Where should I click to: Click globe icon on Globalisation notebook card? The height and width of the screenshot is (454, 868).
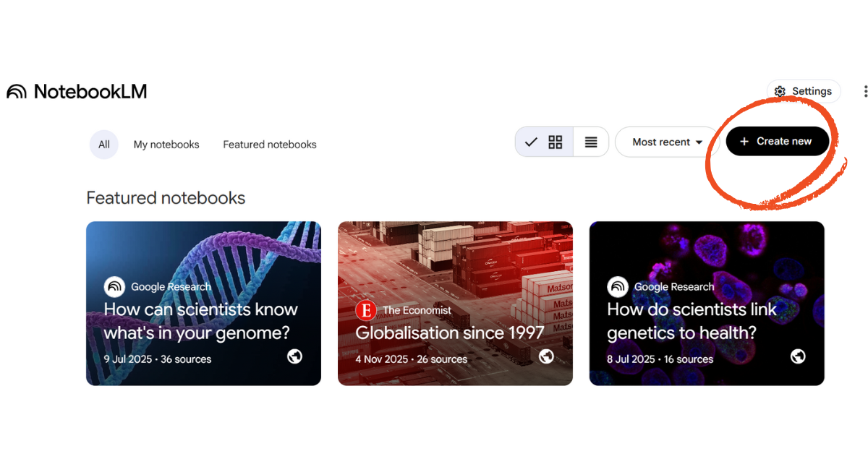click(546, 356)
